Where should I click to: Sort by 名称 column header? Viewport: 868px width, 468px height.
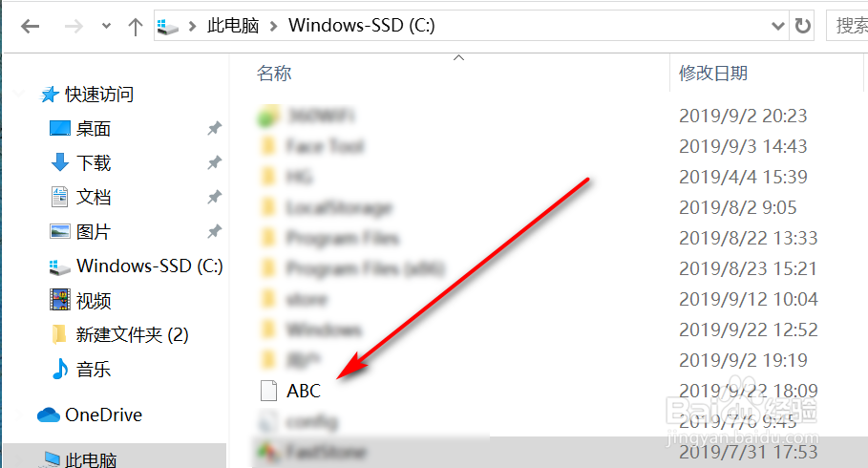click(x=274, y=74)
